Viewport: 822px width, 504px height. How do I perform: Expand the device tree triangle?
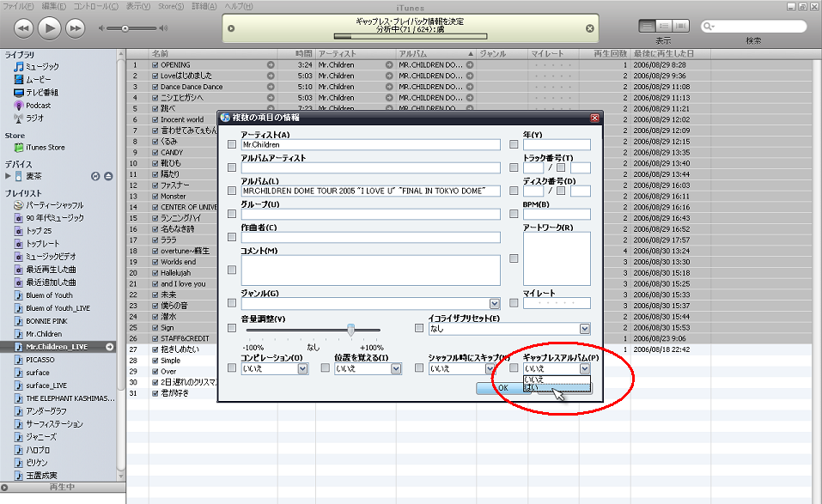pyautogui.click(x=8, y=176)
